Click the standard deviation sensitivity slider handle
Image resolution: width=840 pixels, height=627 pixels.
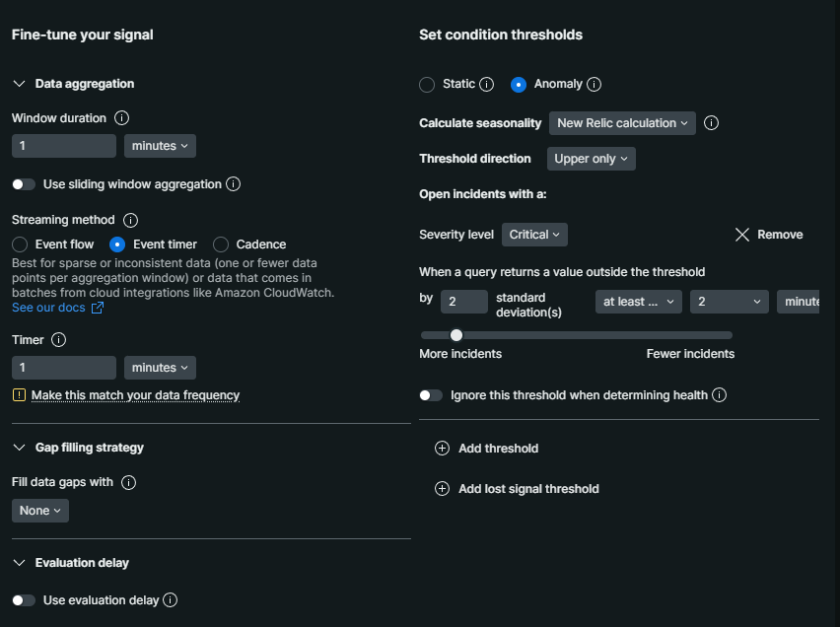[456, 335]
